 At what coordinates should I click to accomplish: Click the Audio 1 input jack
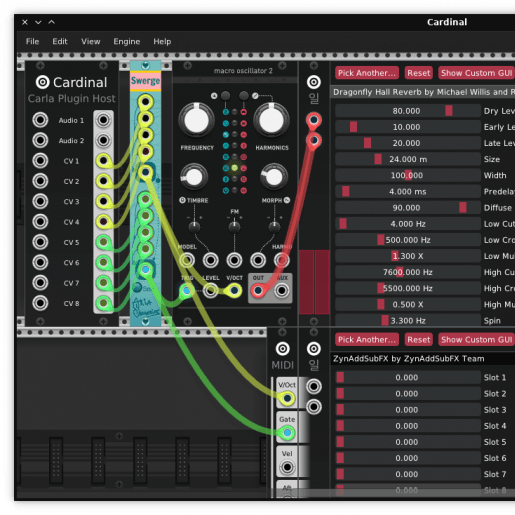tap(40, 120)
